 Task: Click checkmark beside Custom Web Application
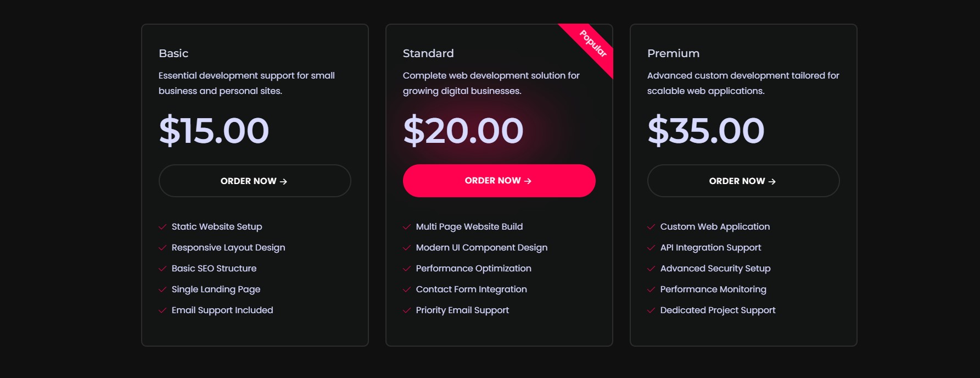click(x=651, y=227)
